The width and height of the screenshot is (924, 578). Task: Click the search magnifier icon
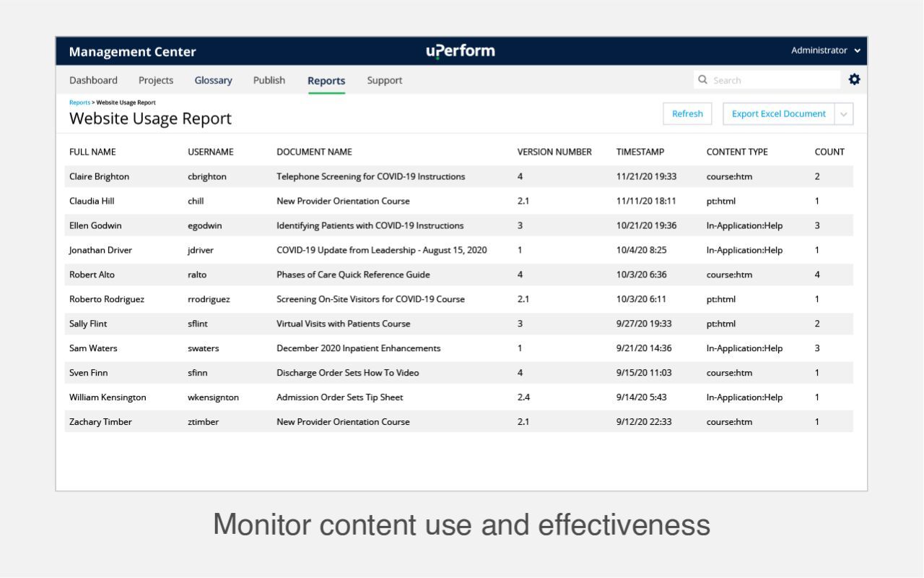703,80
